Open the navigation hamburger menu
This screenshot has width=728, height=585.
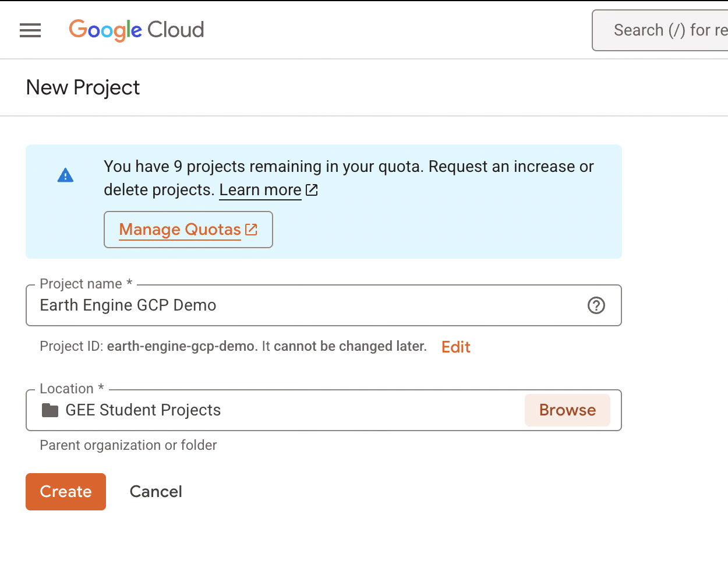[x=30, y=30]
